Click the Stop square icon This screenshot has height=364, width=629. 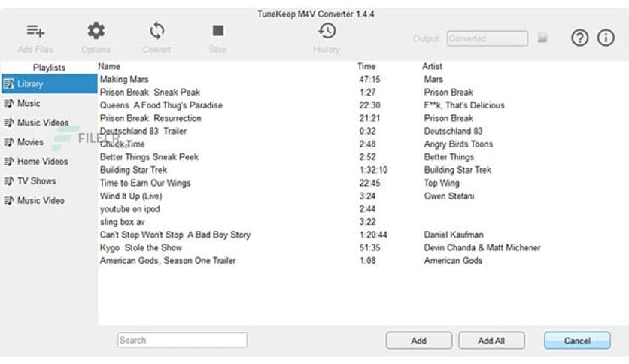pyautogui.click(x=218, y=31)
